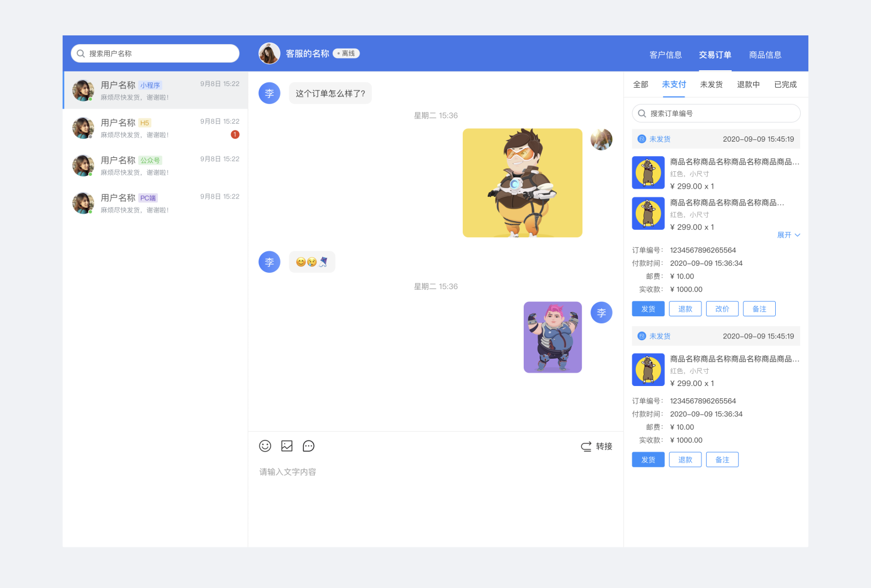
Task: Click the 转接 transfer icon
Action: [x=586, y=446]
